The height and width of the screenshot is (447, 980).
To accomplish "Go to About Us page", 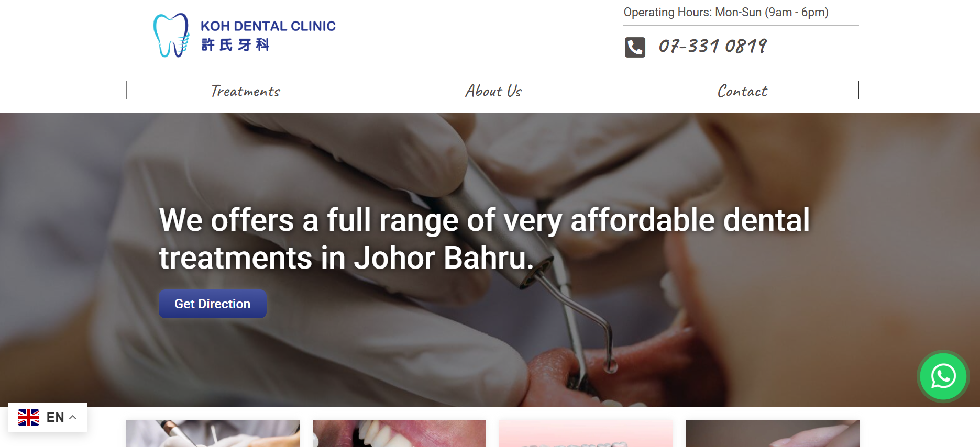I will [493, 91].
